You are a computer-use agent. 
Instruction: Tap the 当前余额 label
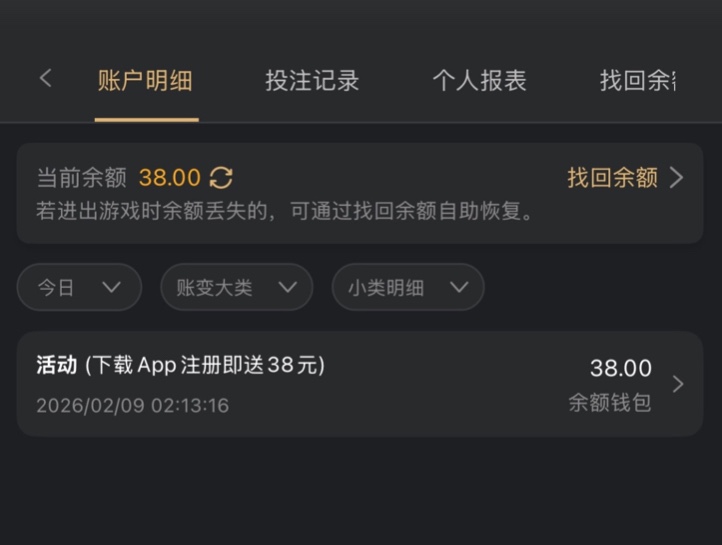tap(81, 178)
